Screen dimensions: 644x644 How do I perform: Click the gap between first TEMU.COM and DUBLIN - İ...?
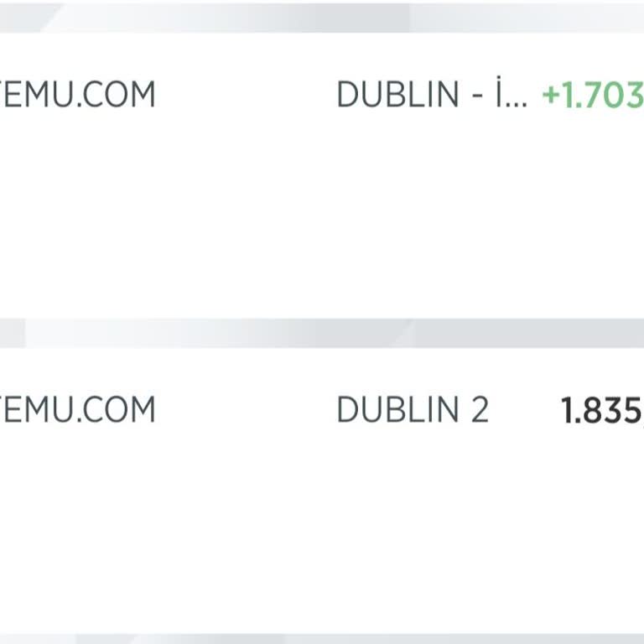click(x=246, y=94)
